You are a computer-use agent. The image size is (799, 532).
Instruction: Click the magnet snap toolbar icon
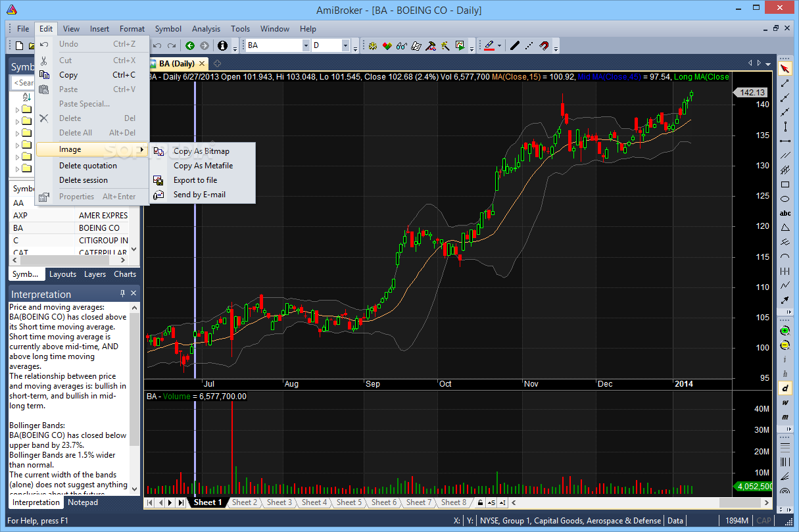tap(544, 45)
